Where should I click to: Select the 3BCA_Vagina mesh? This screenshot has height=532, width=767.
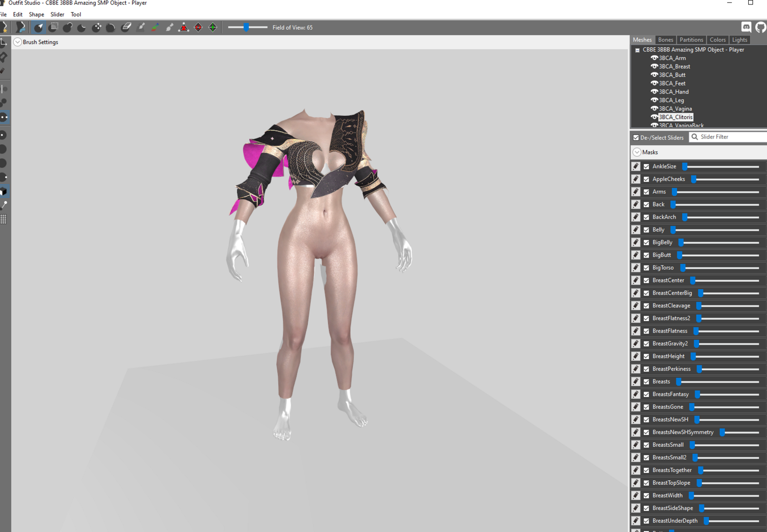pyautogui.click(x=675, y=108)
